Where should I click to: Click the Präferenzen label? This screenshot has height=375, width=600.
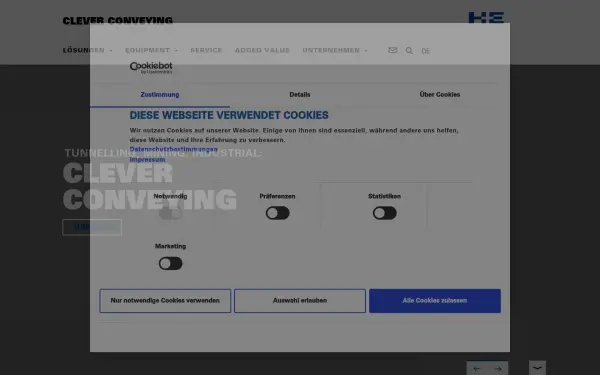click(x=277, y=196)
